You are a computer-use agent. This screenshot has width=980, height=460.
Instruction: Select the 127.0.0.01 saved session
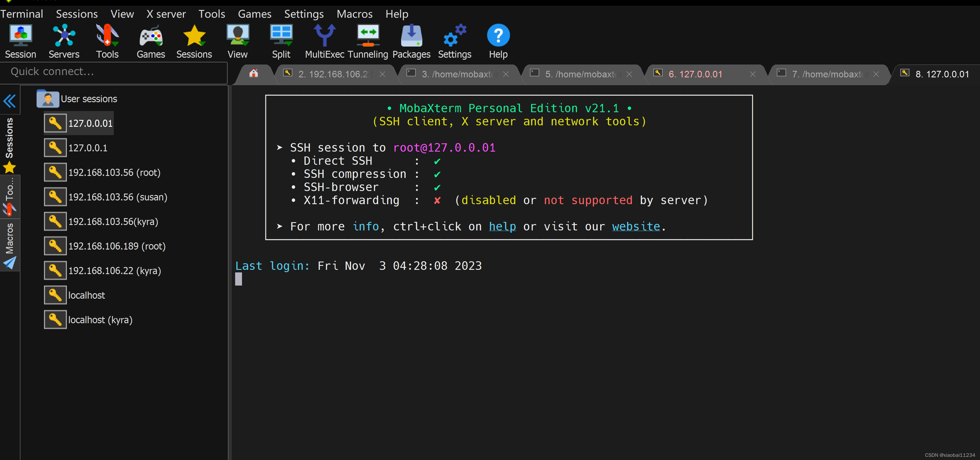[78, 123]
